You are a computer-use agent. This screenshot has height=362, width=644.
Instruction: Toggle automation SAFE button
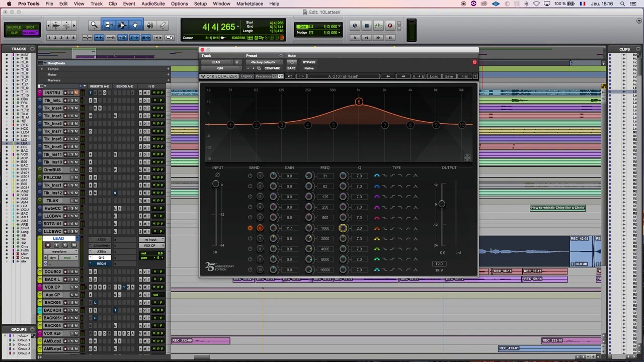pyautogui.click(x=291, y=68)
